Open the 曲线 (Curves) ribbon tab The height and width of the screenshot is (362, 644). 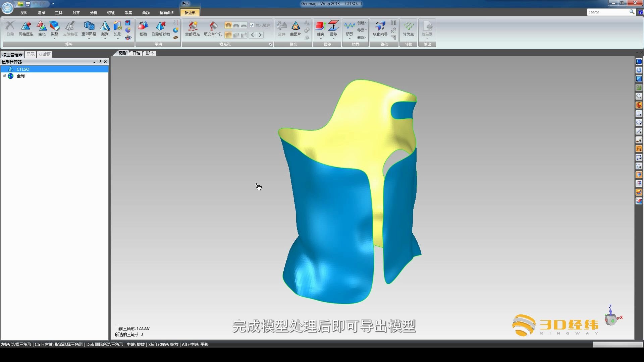click(x=145, y=13)
